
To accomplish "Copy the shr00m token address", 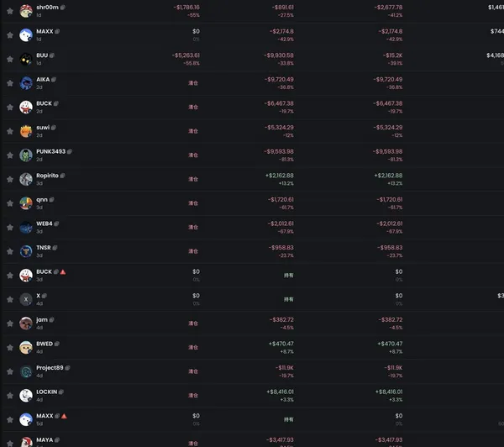I will [x=64, y=7].
